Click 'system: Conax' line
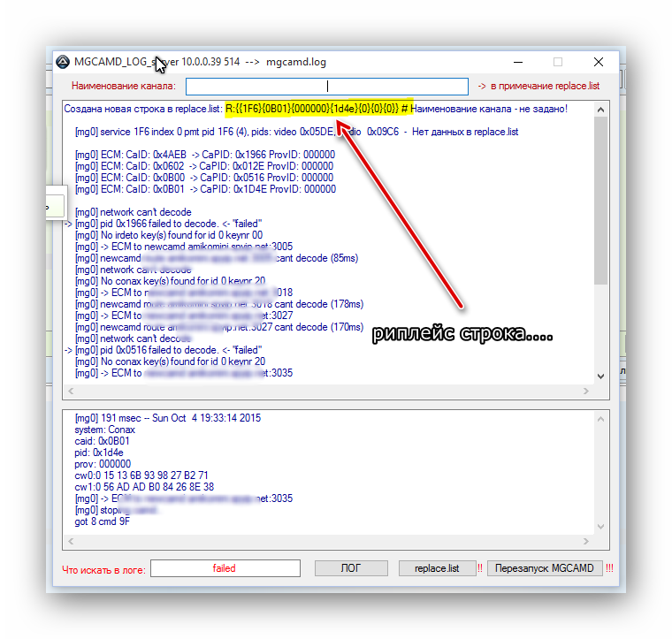Image resolution: width=672 pixels, height=639 pixels. point(104,430)
